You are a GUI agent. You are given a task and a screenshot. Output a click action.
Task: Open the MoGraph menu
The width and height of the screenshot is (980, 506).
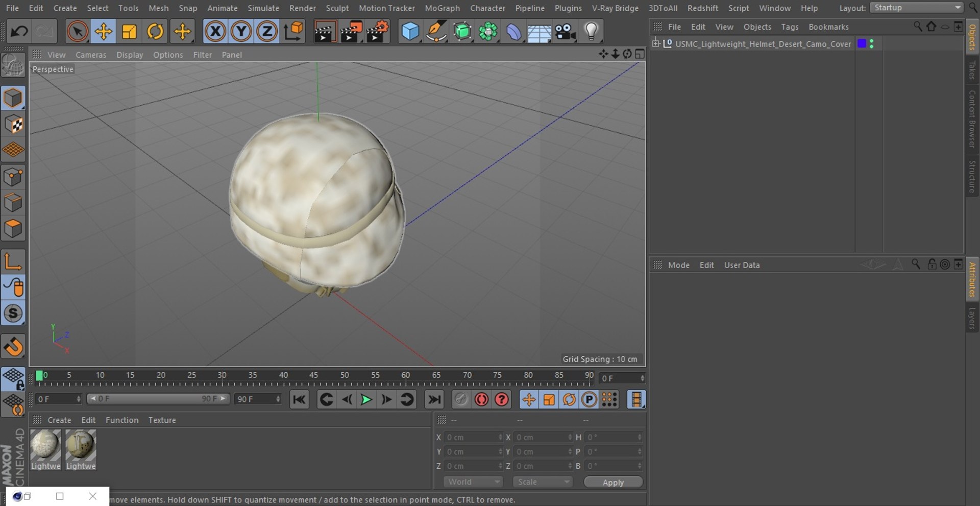click(442, 8)
